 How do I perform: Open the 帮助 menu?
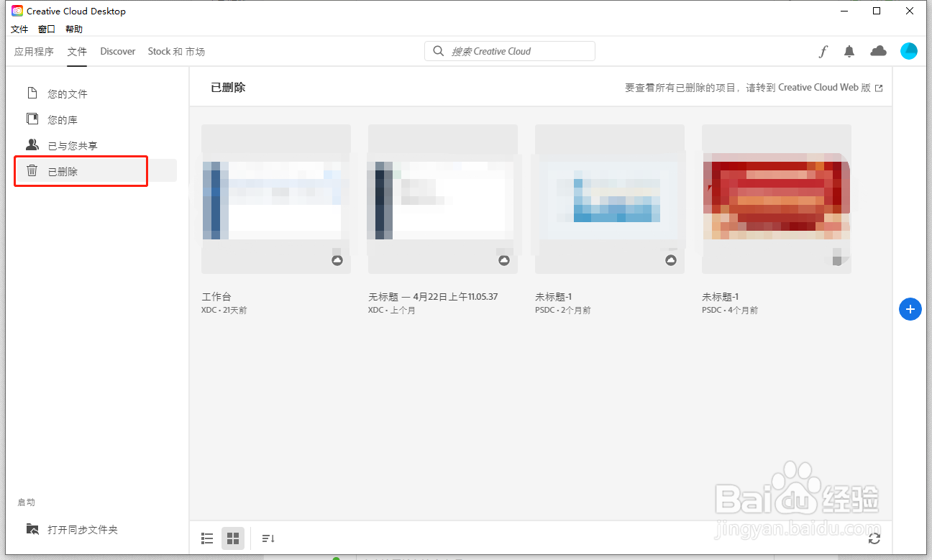tap(74, 29)
